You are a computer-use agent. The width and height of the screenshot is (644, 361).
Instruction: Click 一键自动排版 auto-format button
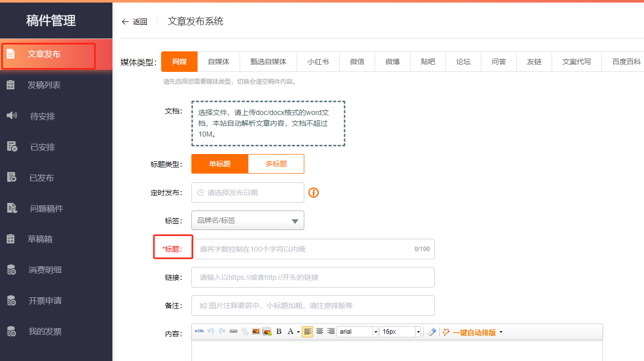pos(469,332)
